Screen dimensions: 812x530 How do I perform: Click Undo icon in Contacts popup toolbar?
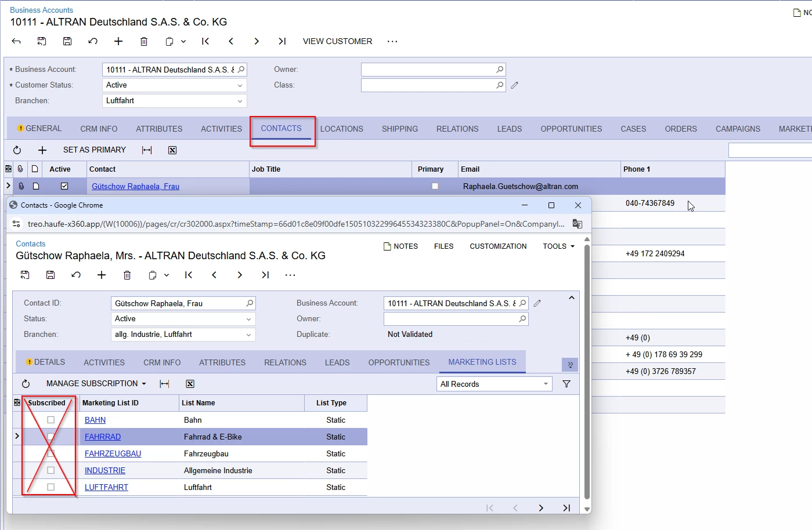click(76, 275)
